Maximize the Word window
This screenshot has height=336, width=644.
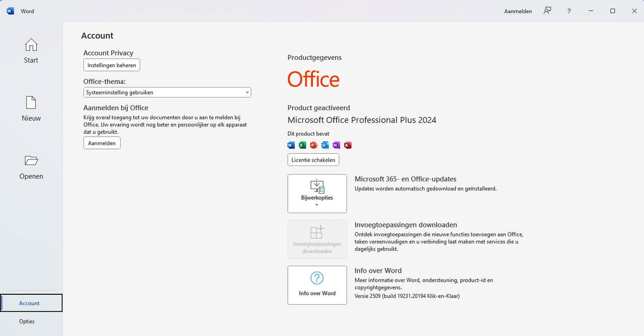coord(612,11)
